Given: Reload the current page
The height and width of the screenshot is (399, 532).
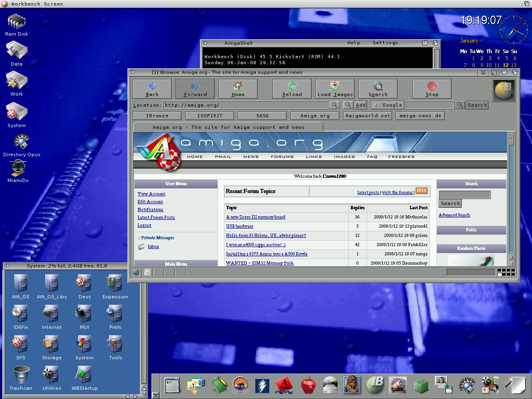Looking at the screenshot, I should pyautogui.click(x=292, y=89).
